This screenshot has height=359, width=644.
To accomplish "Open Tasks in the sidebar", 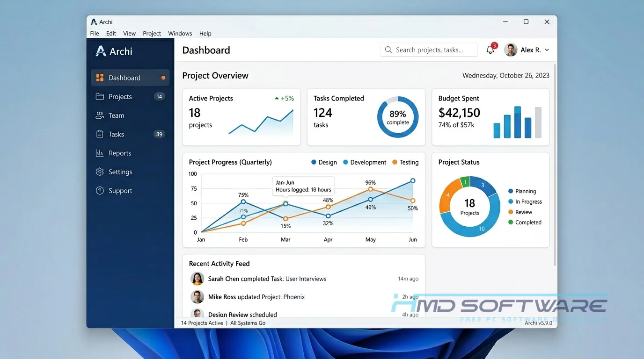I will pyautogui.click(x=130, y=134).
